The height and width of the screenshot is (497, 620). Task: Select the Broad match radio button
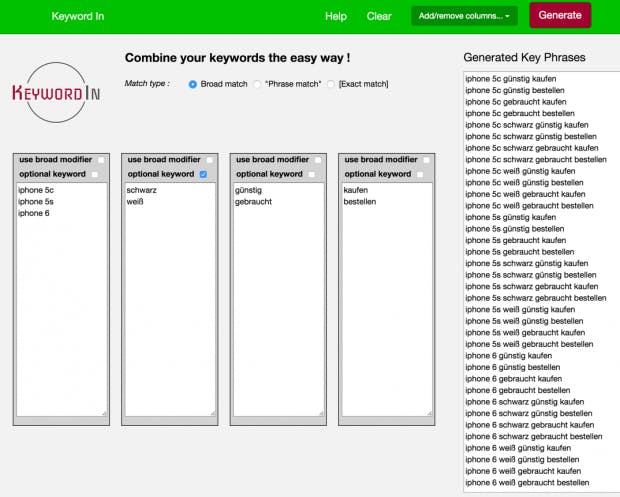(x=193, y=84)
